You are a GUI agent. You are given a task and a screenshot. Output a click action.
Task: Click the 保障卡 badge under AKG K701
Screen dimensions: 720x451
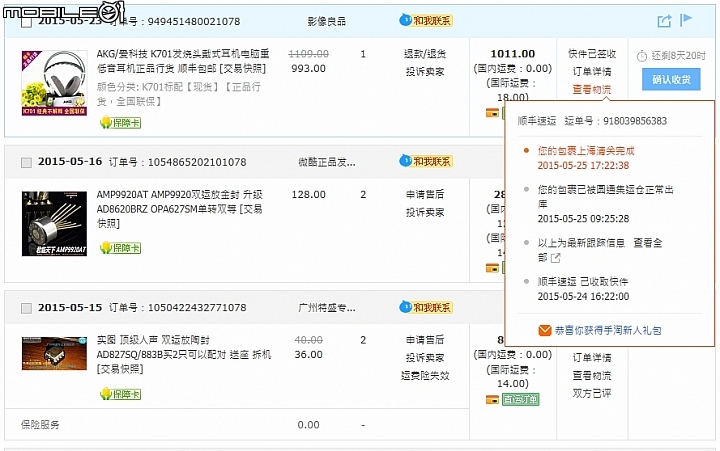point(120,123)
